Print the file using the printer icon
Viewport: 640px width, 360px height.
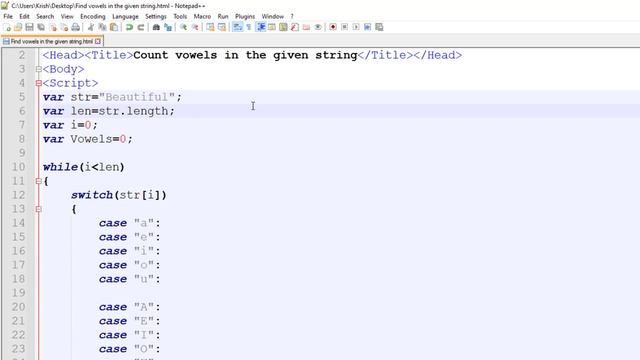[x=76, y=27]
